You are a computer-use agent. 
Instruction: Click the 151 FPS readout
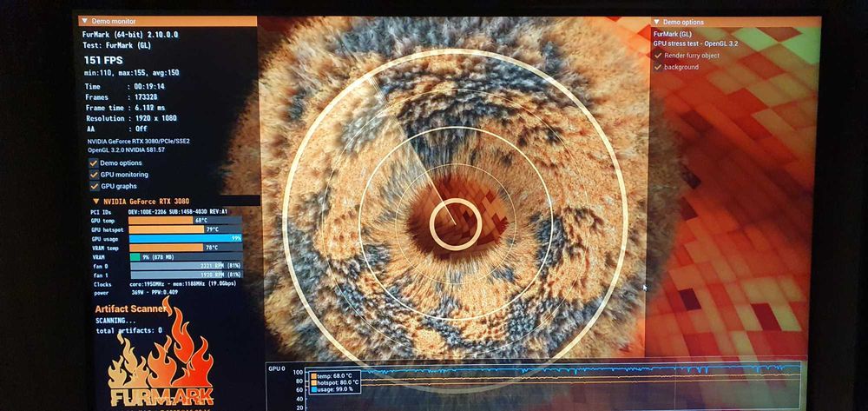pos(103,60)
